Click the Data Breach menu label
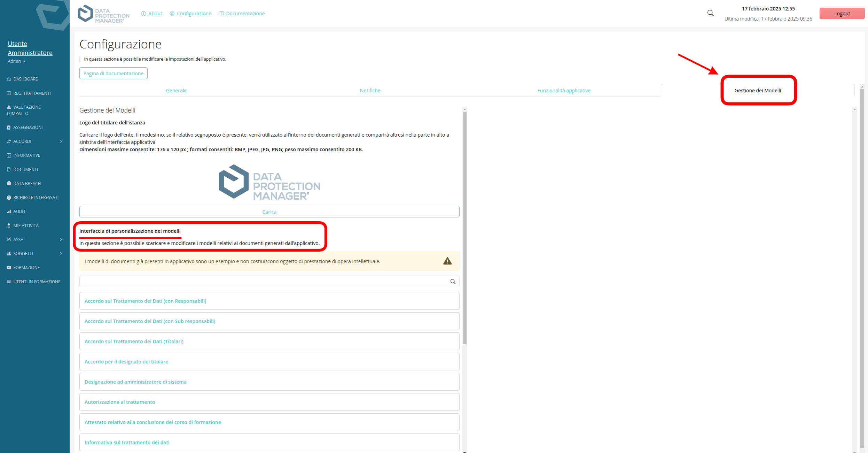This screenshot has width=868, height=453. click(27, 183)
